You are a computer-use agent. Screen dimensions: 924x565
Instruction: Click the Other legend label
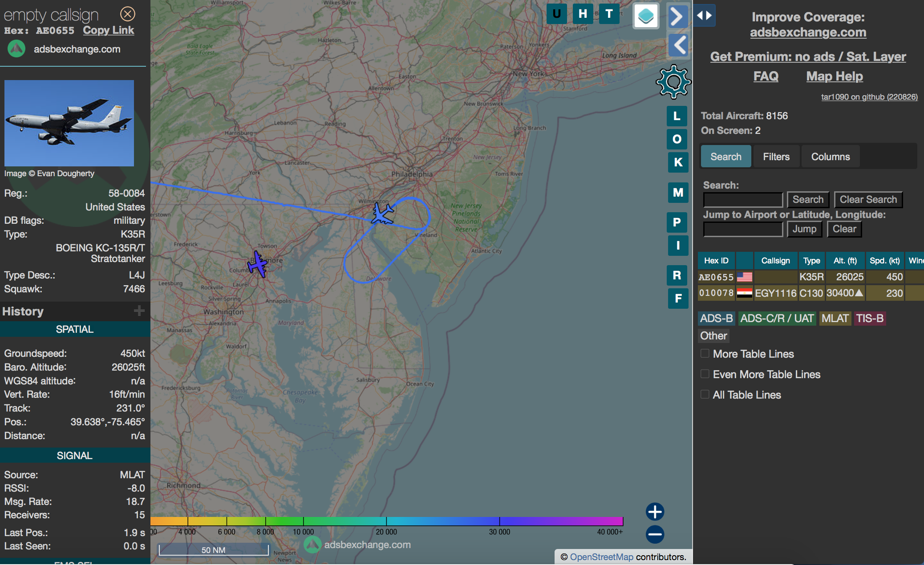coord(713,336)
